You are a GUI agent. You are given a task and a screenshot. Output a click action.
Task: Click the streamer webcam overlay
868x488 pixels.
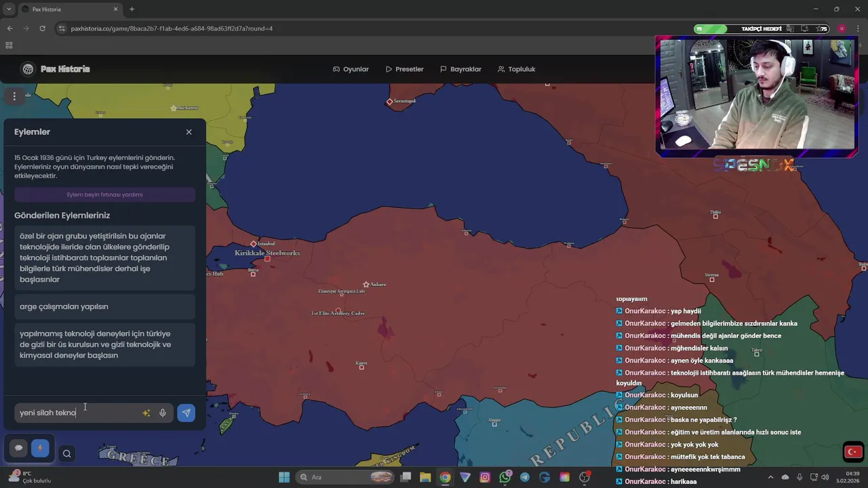[x=756, y=94]
